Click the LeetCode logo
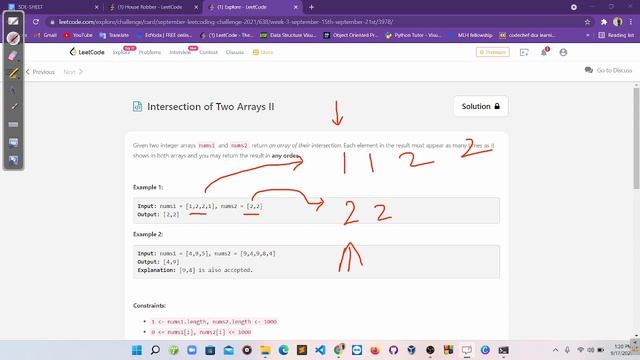Viewport: 640px width, 360px height. 87,52
